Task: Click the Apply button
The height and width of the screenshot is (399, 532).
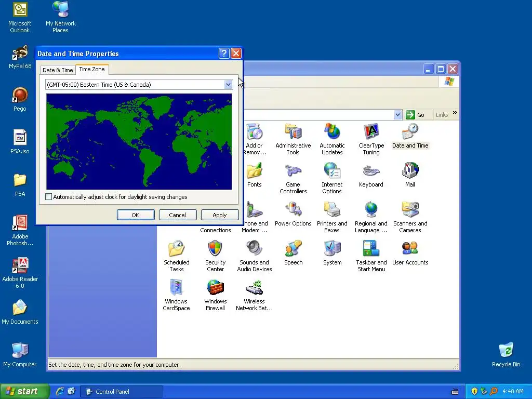Action: [220, 215]
